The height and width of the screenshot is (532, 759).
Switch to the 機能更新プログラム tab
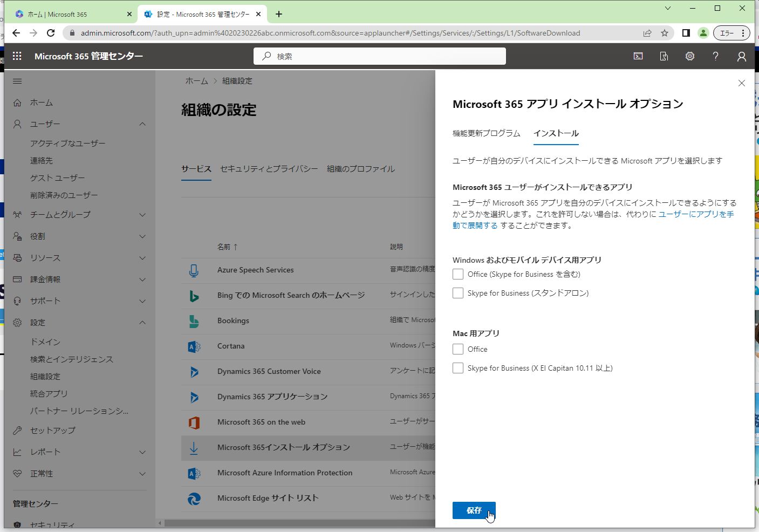click(487, 133)
